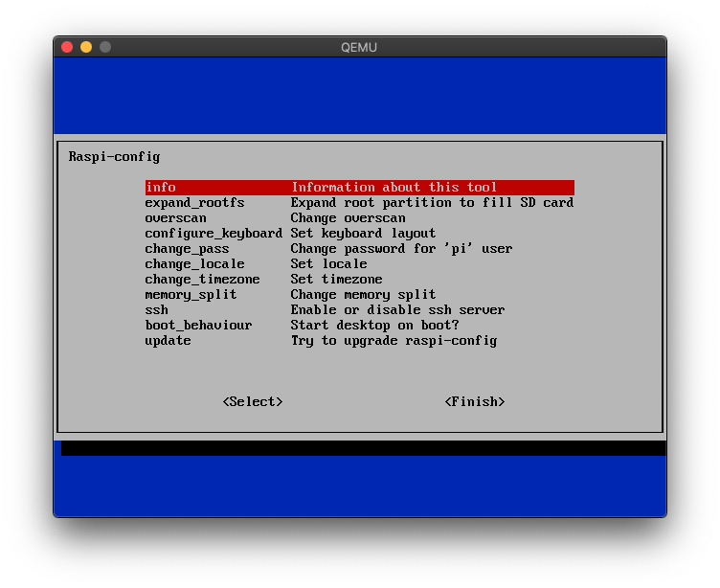Click 'Change overscan' description
This screenshot has width=720, height=588.
click(349, 218)
